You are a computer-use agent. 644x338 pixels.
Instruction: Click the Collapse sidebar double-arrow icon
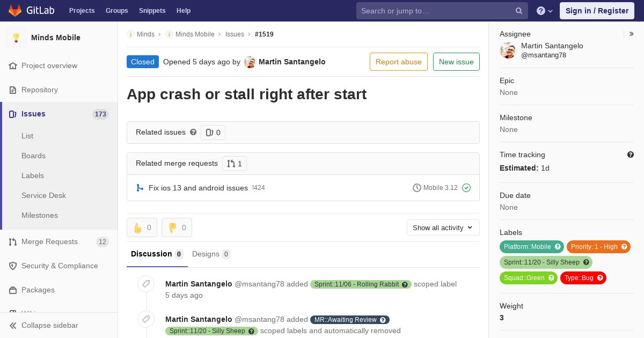coord(13,325)
